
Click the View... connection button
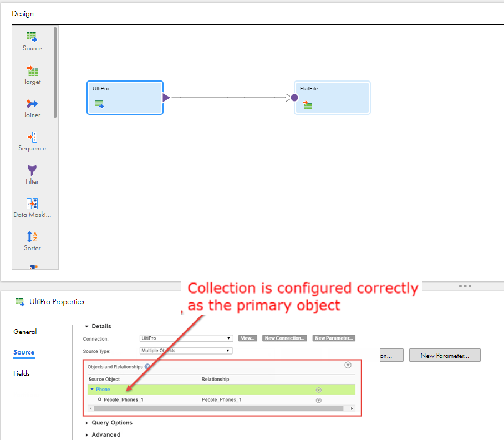click(x=247, y=338)
